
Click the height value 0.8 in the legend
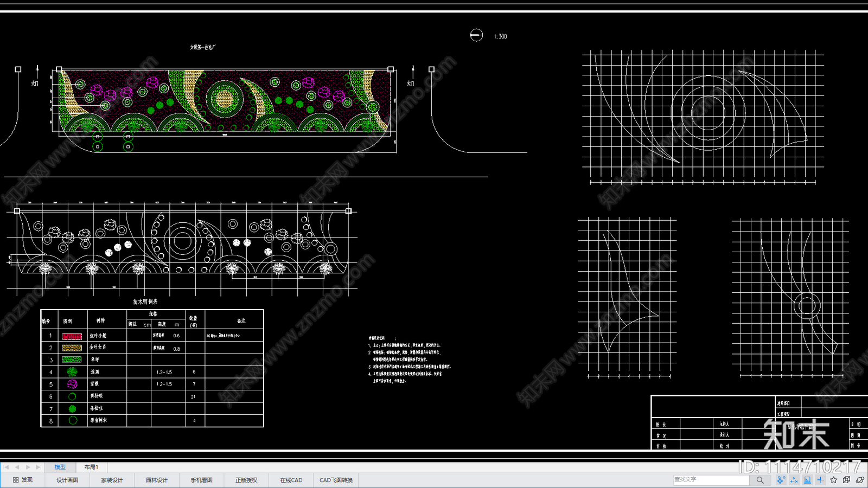[x=177, y=349]
